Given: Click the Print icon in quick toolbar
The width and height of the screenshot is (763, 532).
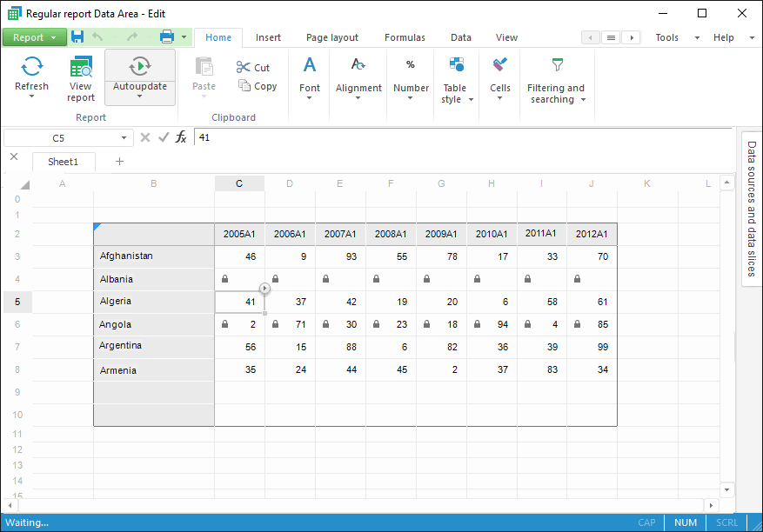Looking at the screenshot, I should [x=168, y=37].
